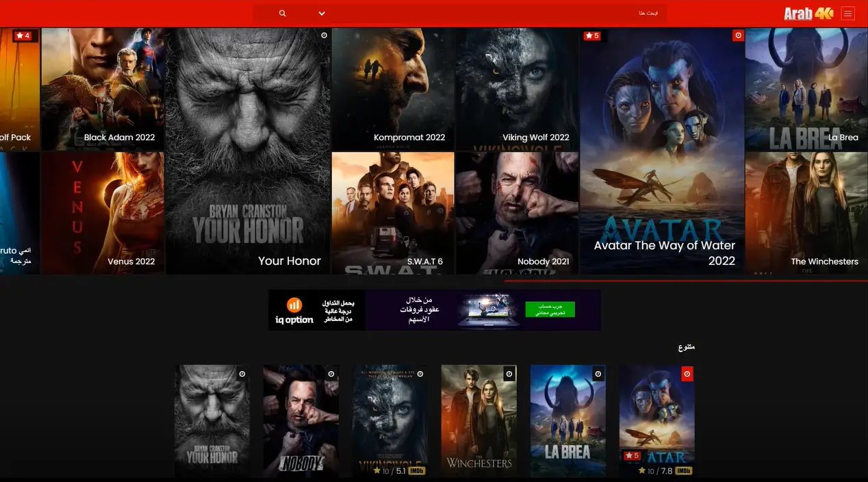Screen dimensions: 868x482
Task: Click the 'Nobody 2021' title text
Action: click(x=544, y=262)
